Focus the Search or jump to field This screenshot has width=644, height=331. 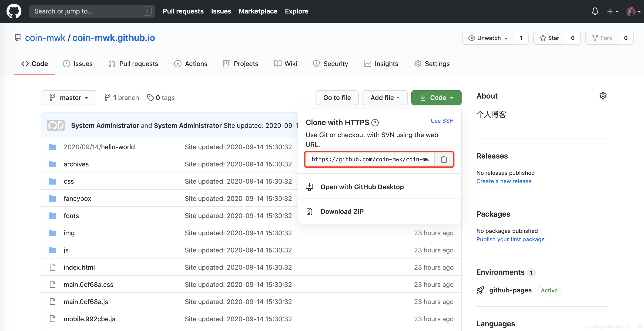(x=92, y=11)
